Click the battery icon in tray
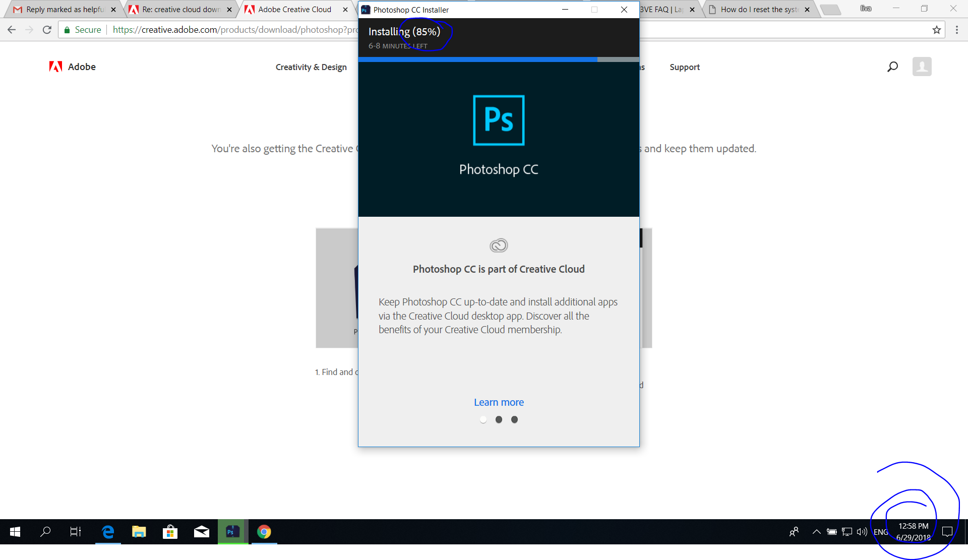 click(832, 532)
